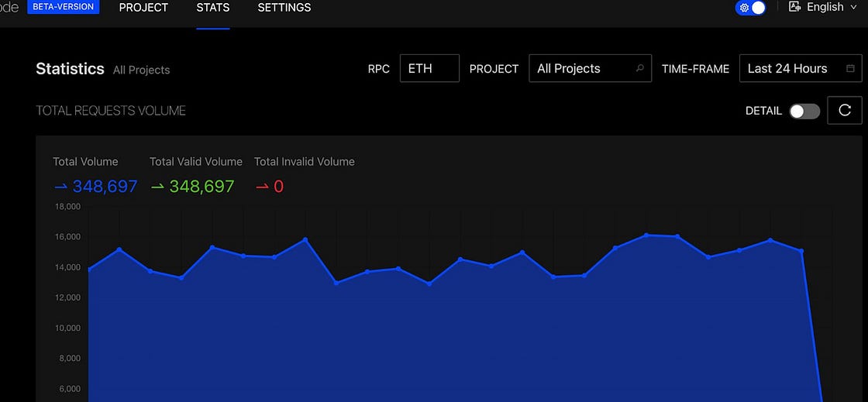
Task: Click the 10,000 y-axis label
Action: pos(67,328)
